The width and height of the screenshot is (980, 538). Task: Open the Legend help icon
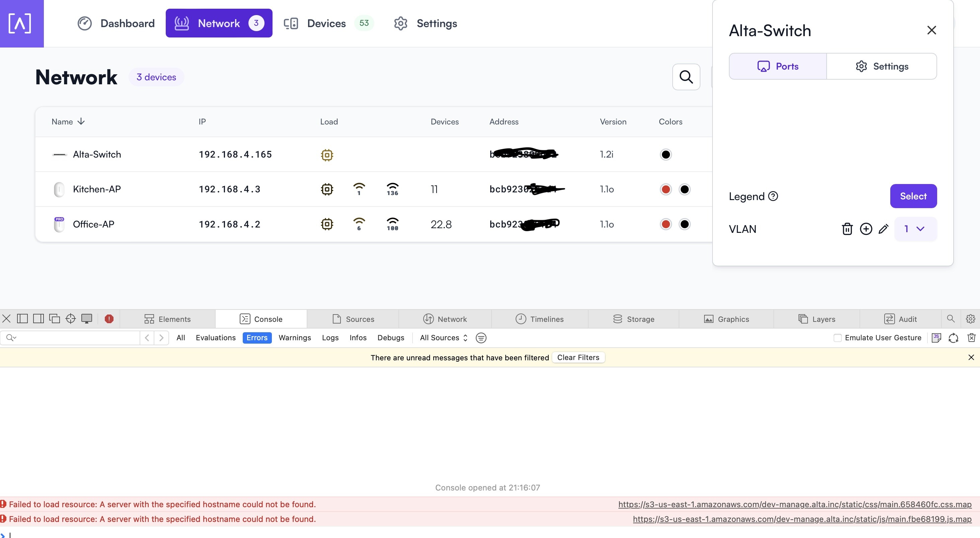point(773,196)
